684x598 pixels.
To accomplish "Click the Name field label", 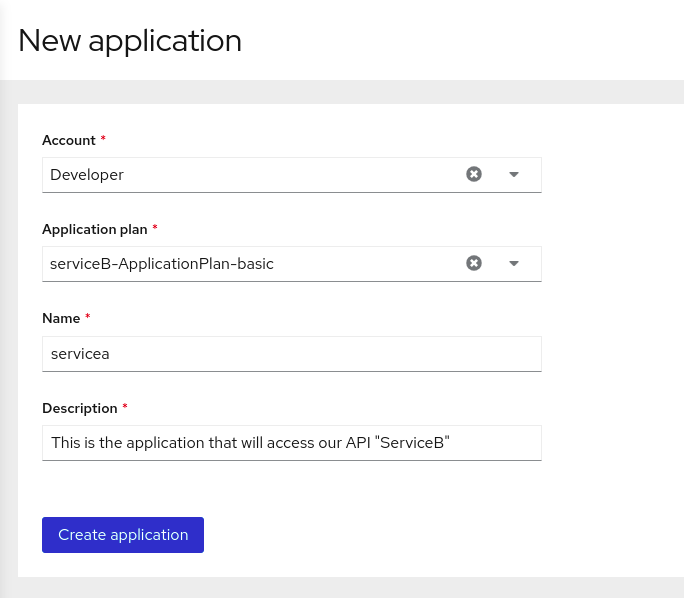I will pyautogui.click(x=61, y=318).
